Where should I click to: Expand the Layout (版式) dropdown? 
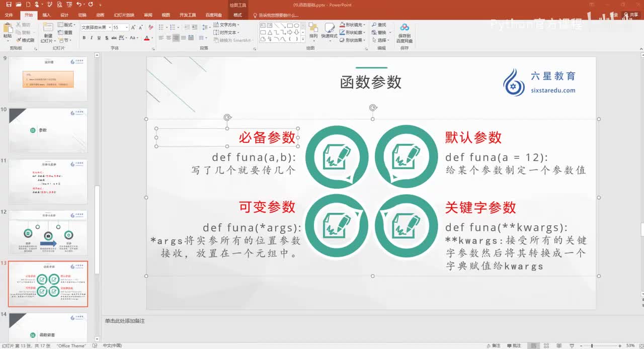coord(67,25)
